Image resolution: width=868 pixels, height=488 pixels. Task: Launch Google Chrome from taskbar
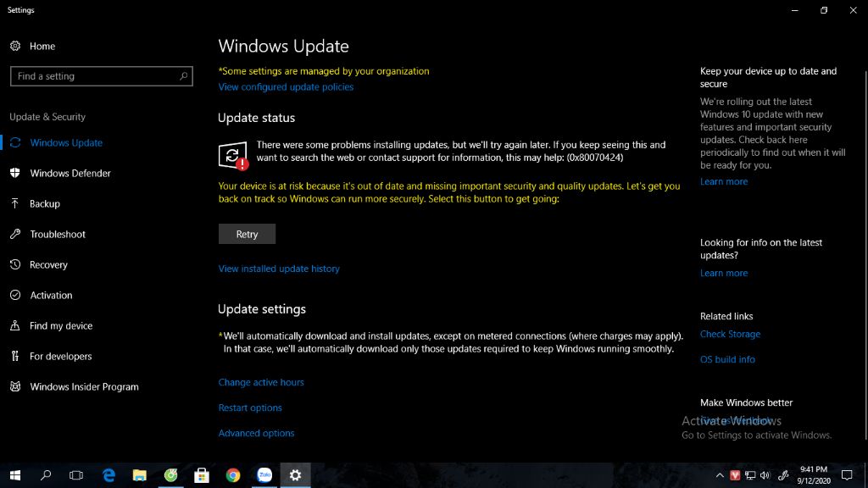233,474
